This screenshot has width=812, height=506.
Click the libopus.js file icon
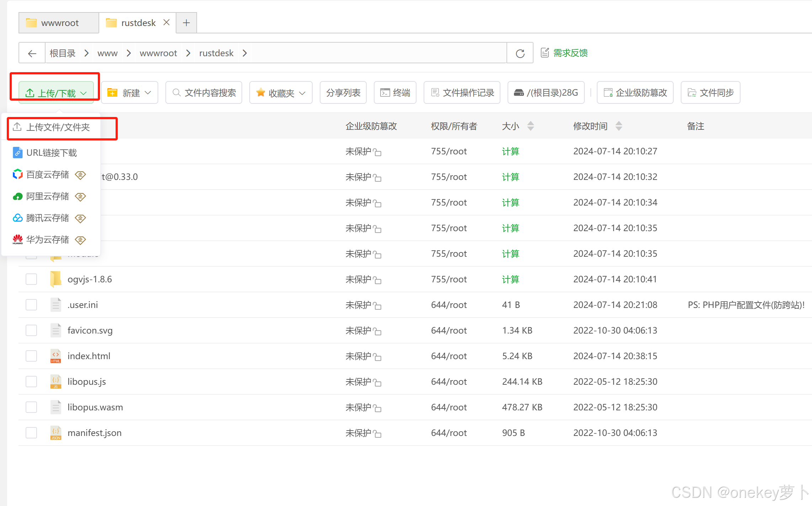pos(56,382)
